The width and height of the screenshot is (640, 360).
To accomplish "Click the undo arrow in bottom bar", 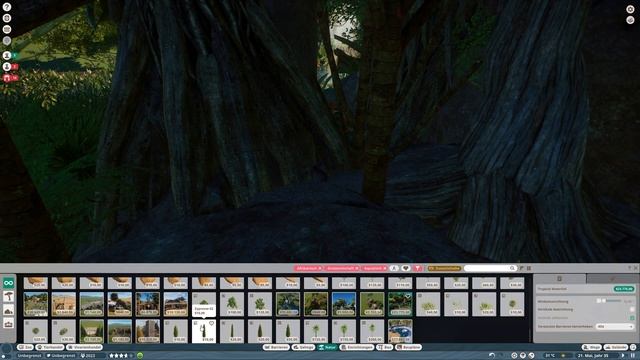I will pyautogui.click(x=492, y=356).
